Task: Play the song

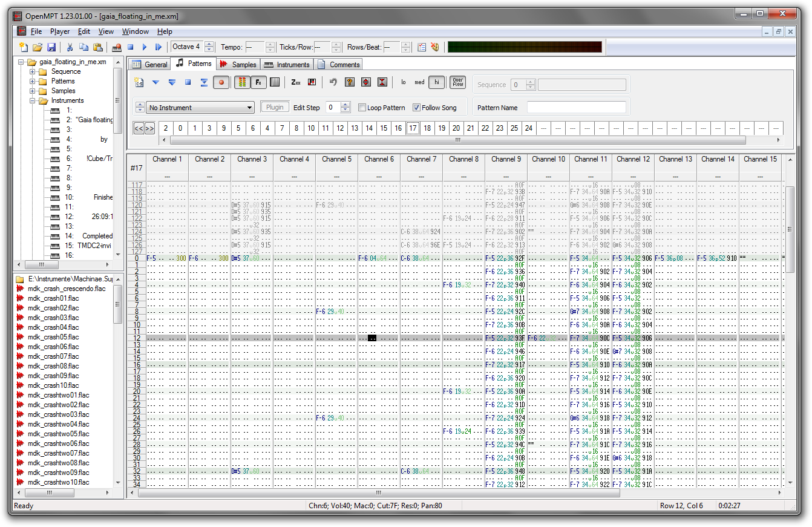Action: point(145,47)
